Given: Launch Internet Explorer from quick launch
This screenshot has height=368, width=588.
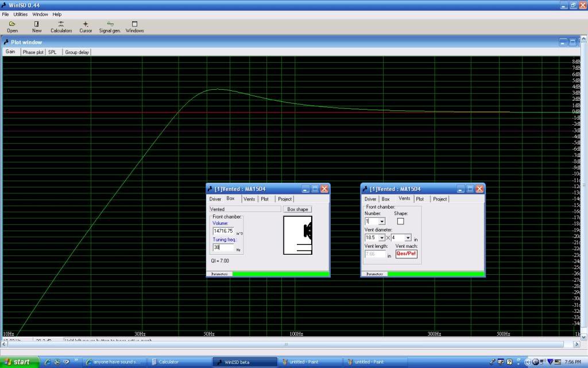Looking at the screenshot, I should click(x=48, y=362).
